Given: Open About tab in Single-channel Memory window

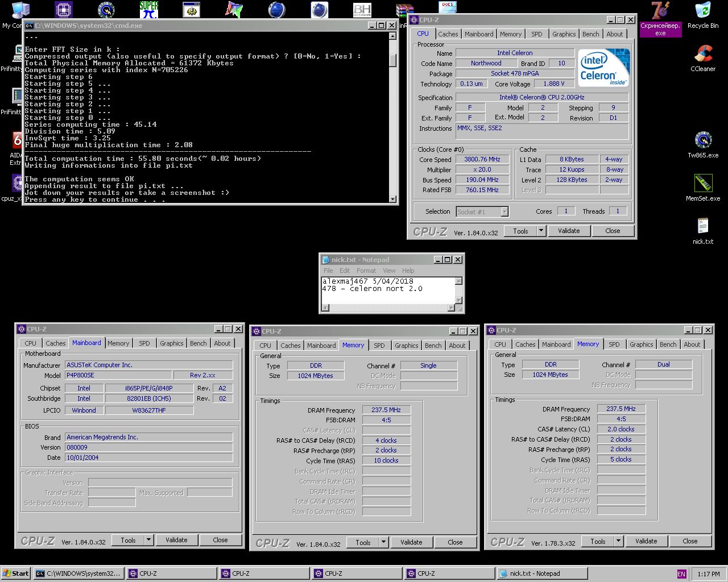Looking at the screenshot, I should 457,346.
